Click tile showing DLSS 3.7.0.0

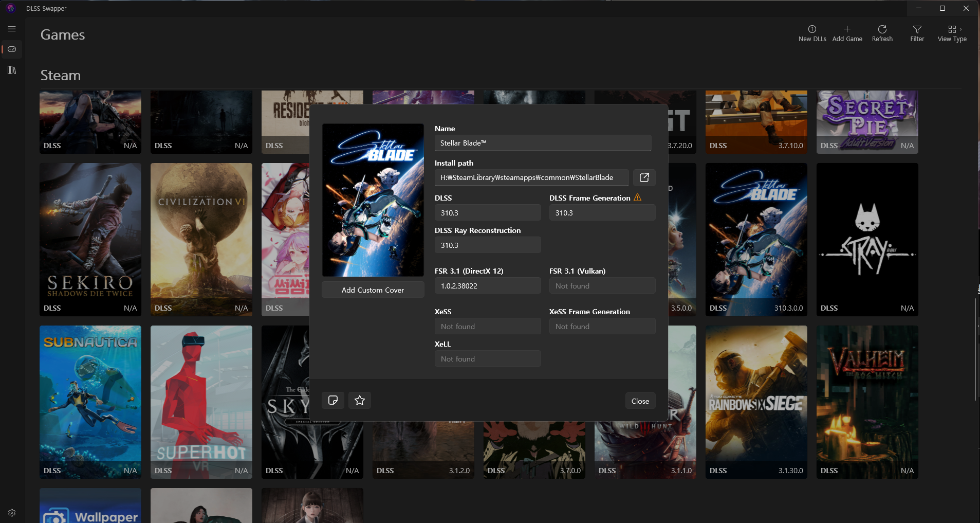[x=534, y=450]
